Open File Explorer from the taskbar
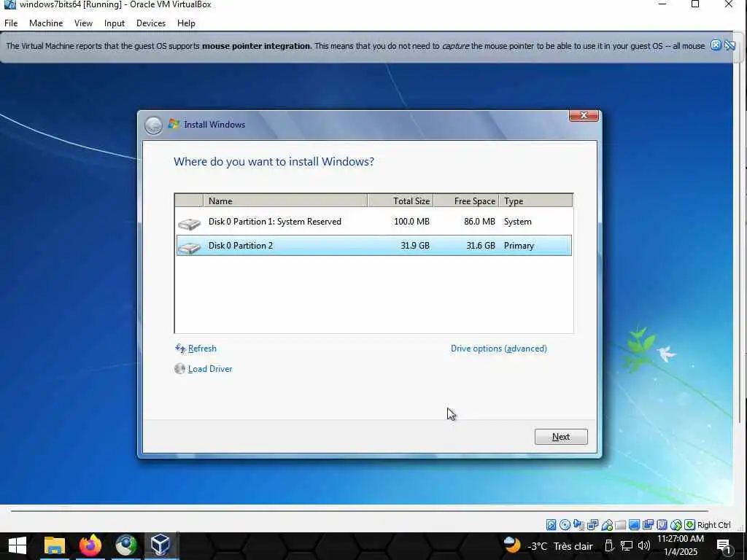Viewport: 747px width, 560px height. pos(54,545)
